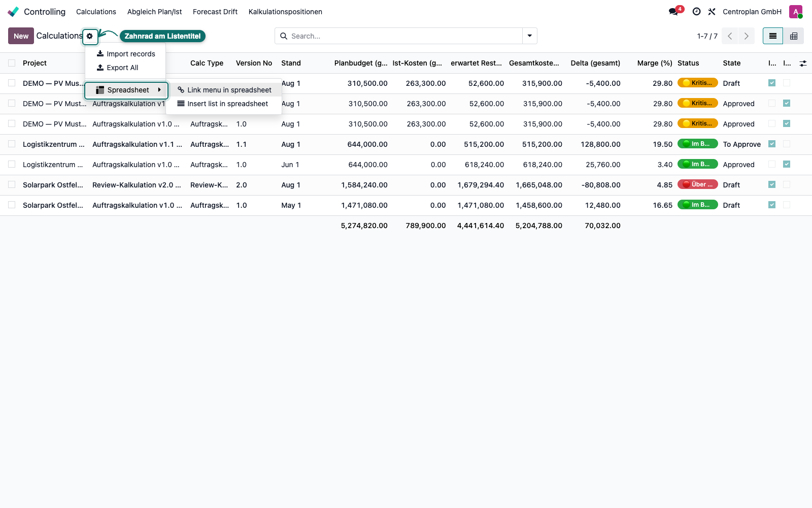Tick the row checkbox for Review-Kalkulation v2.0
Image resolution: width=812 pixels, height=508 pixels.
[x=12, y=184]
